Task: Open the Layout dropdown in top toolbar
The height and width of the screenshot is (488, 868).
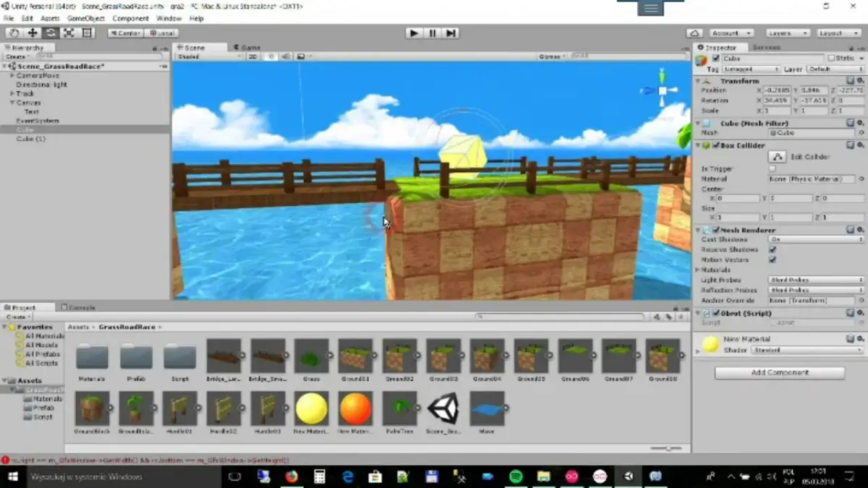Action: tap(839, 33)
